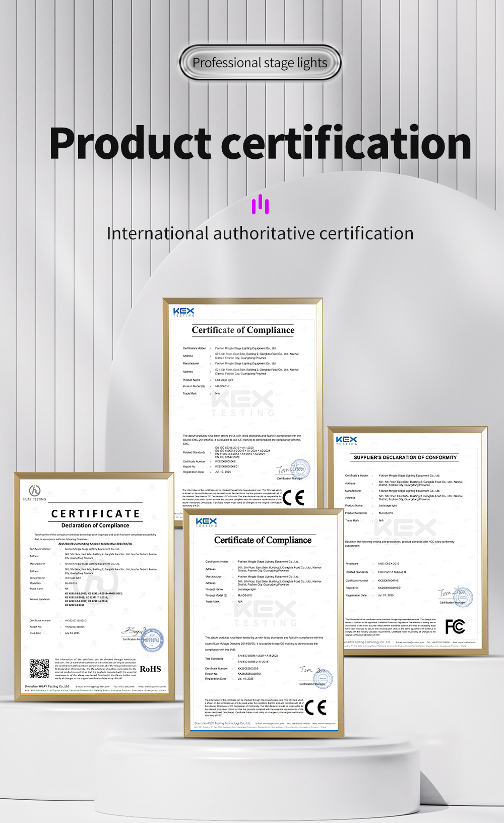
Task: Click the CE mark on the EMC certificate
Action: (293, 497)
